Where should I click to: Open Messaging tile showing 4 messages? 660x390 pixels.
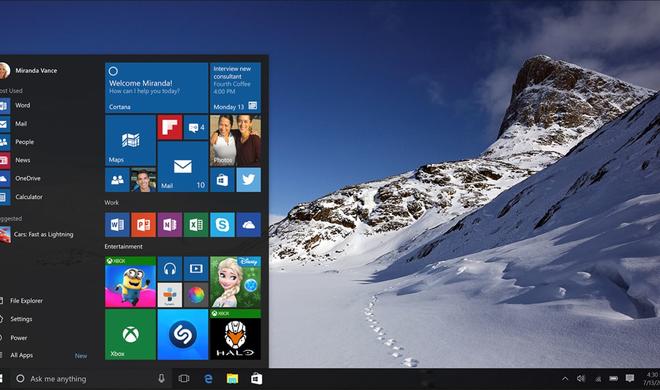[x=196, y=127]
